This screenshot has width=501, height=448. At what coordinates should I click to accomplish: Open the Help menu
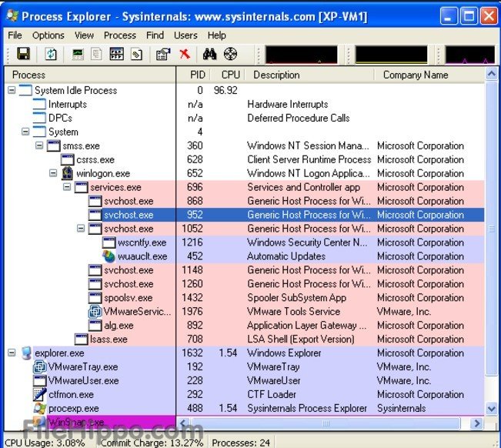(216, 35)
